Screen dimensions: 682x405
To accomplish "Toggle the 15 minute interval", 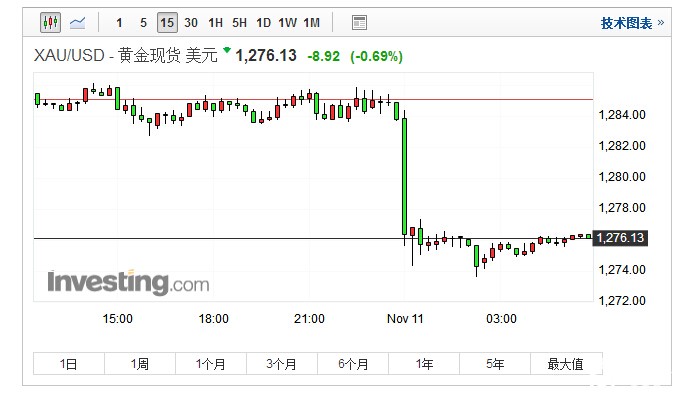I will 167,22.
